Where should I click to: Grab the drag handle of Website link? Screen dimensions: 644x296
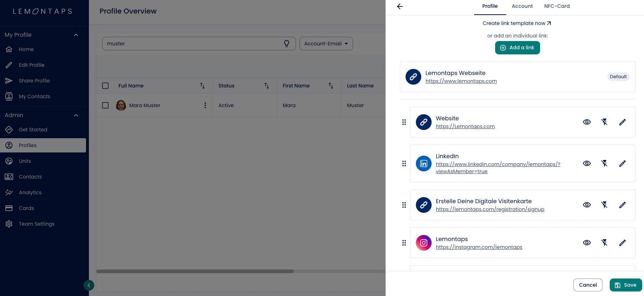404,122
